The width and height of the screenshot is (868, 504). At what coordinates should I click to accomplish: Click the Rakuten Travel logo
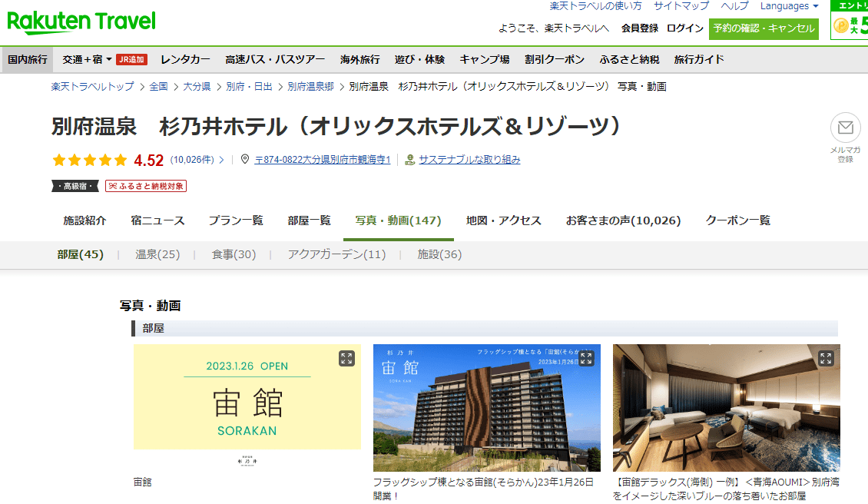(x=81, y=22)
